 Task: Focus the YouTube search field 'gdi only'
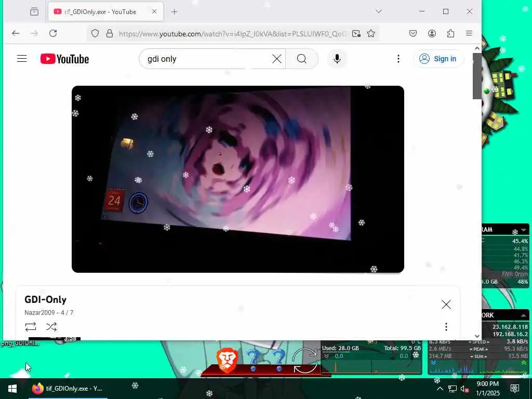(207, 59)
